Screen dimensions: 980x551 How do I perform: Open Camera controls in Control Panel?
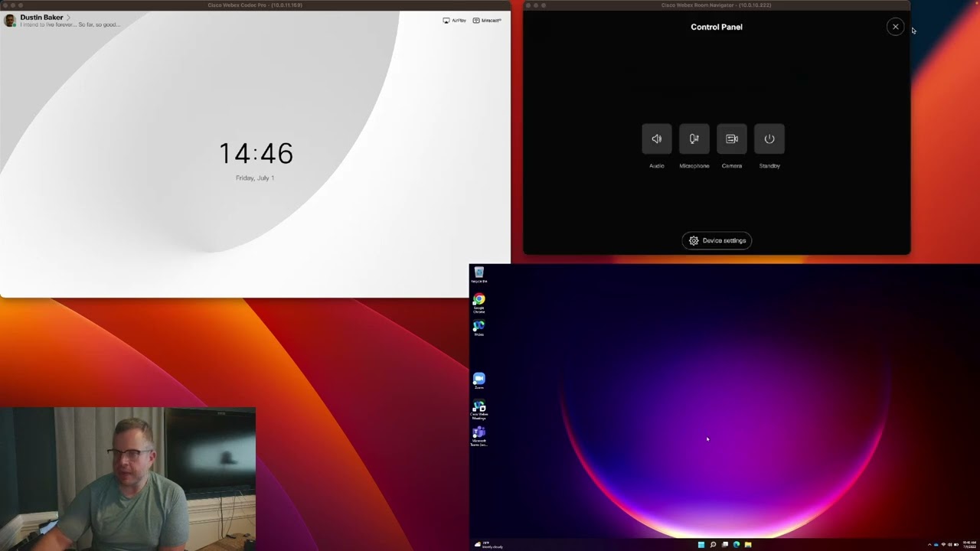click(731, 139)
